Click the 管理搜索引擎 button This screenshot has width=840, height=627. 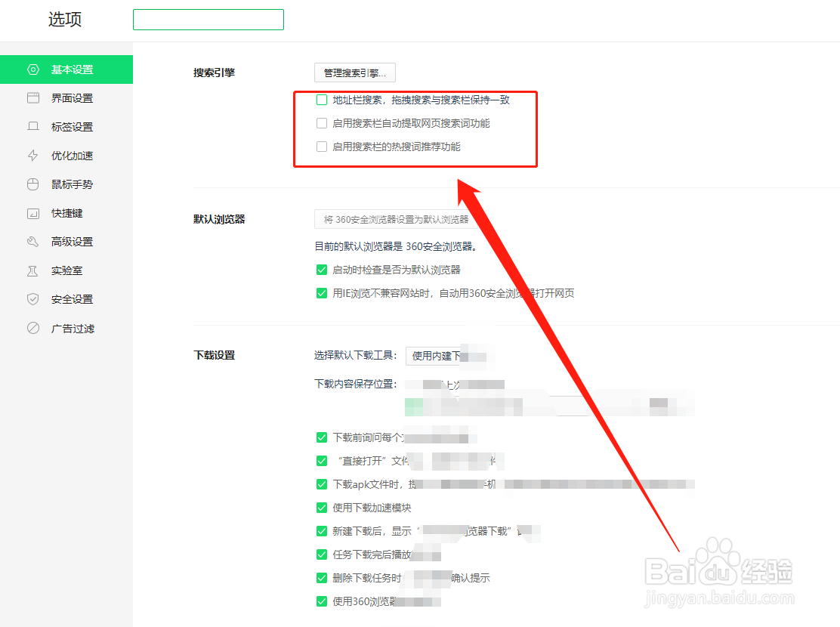click(x=354, y=73)
